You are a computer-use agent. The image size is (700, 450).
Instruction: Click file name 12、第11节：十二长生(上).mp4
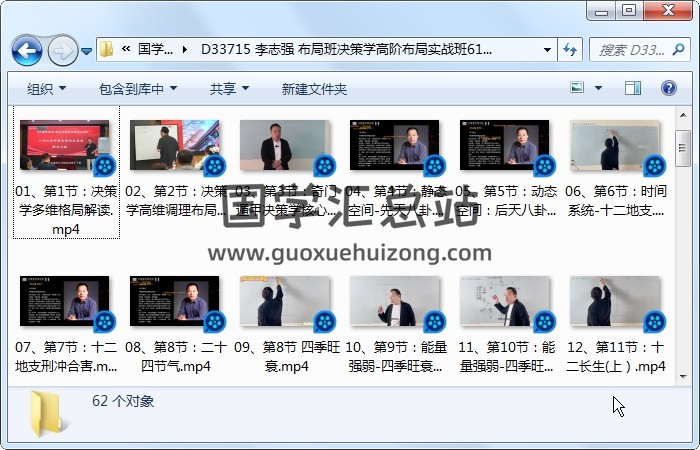tap(616, 356)
